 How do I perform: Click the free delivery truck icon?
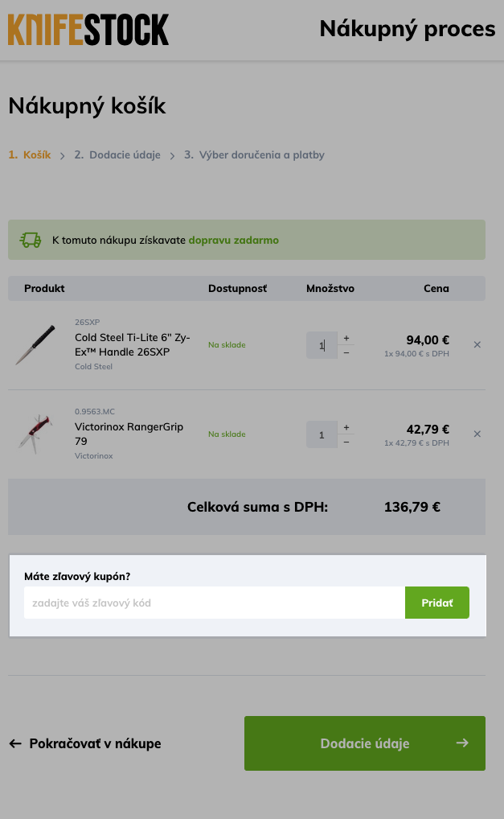(31, 240)
